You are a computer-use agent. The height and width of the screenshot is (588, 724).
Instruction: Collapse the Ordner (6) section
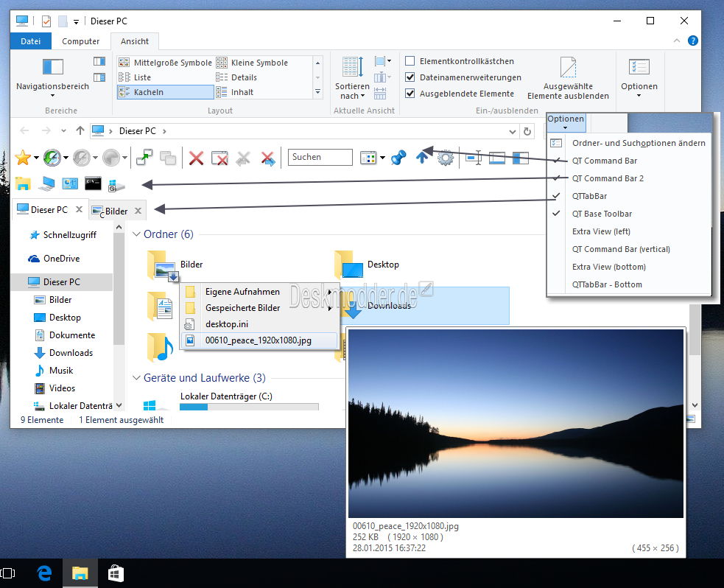click(x=136, y=234)
